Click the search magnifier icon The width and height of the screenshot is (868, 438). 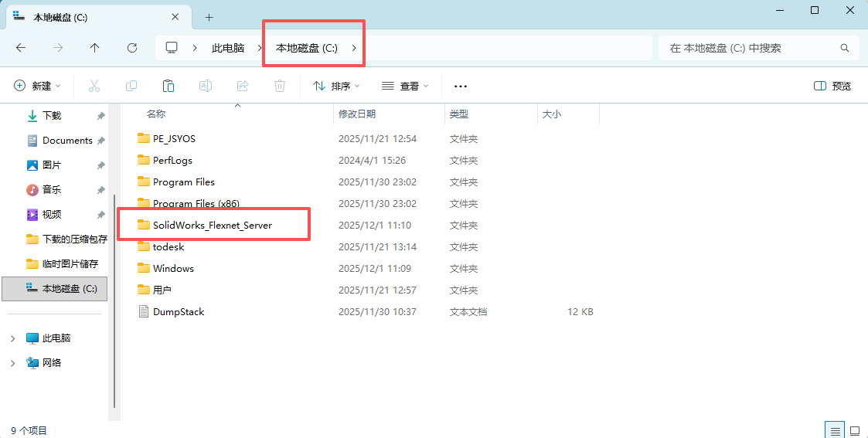click(x=845, y=48)
